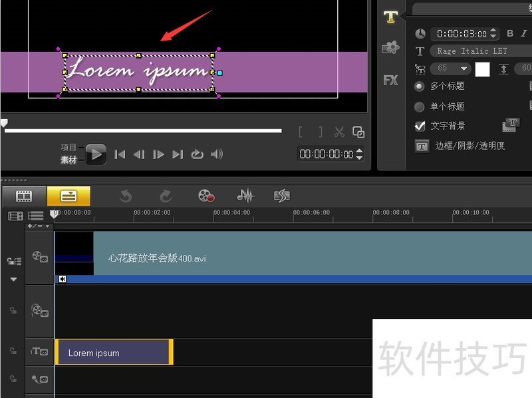This screenshot has height=398, width=532.
Task: Click the Lorem ipsum text in preview
Action: [x=138, y=71]
